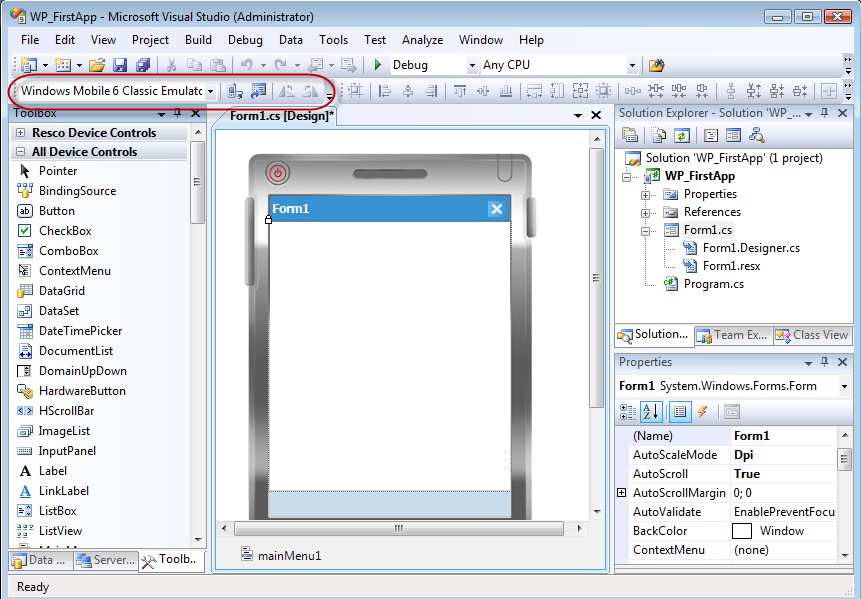Screen dimensions: 861x599
Task: Click the View Class Diagram icon
Action: coord(757,135)
